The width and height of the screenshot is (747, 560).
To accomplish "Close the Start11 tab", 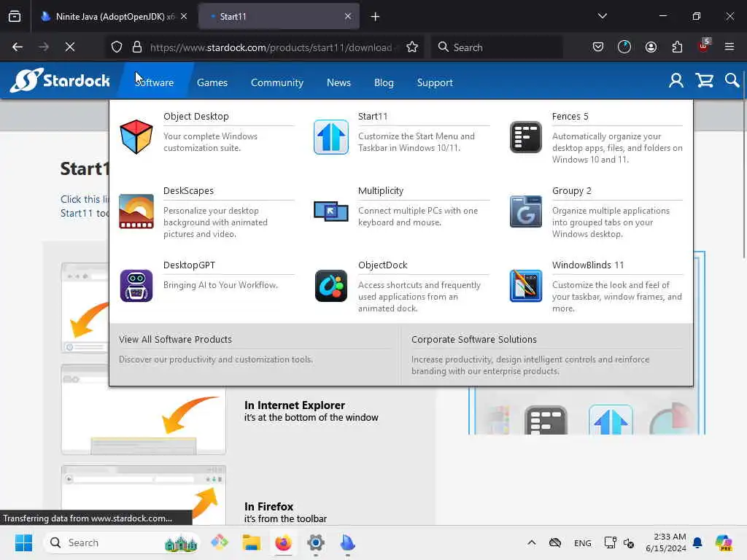I will (x=348, y=16).
